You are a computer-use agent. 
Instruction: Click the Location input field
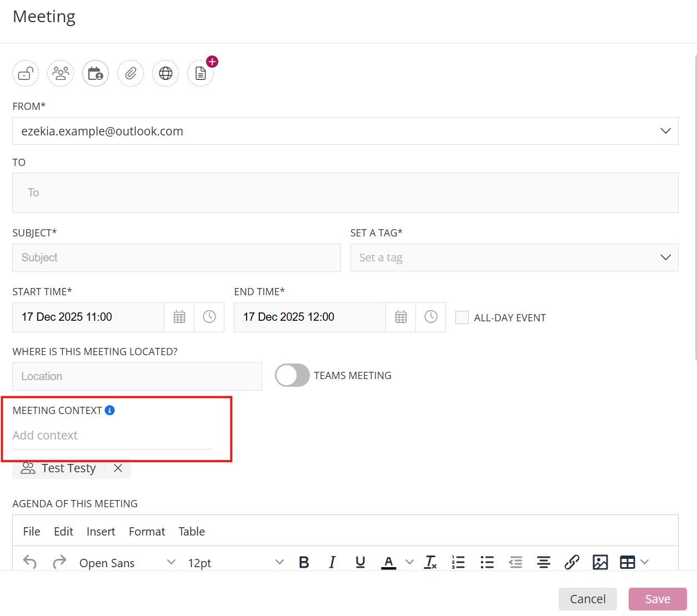(x=137, y=376)
